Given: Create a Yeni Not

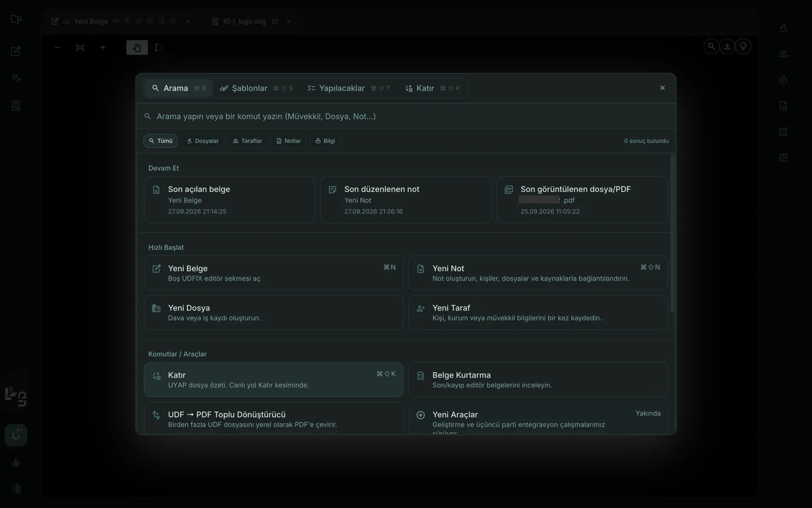Looking at the screenshot, I should (x=538, y=273).
